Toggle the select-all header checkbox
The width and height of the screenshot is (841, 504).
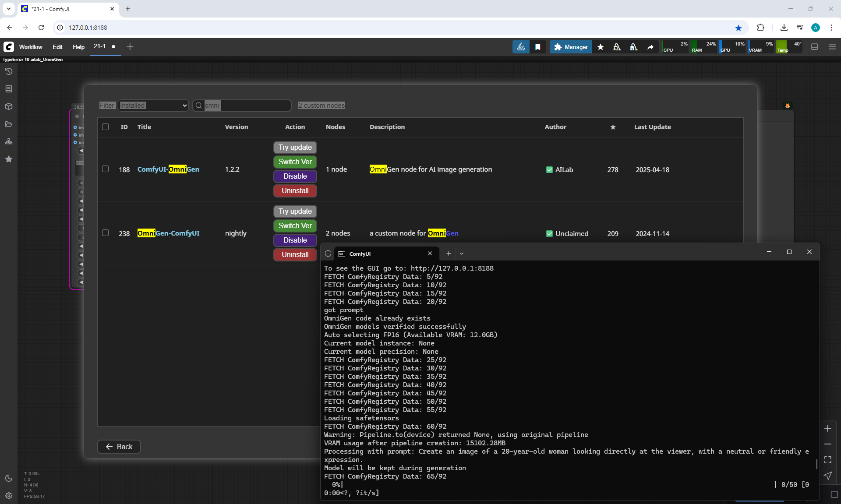click(105, 127)
